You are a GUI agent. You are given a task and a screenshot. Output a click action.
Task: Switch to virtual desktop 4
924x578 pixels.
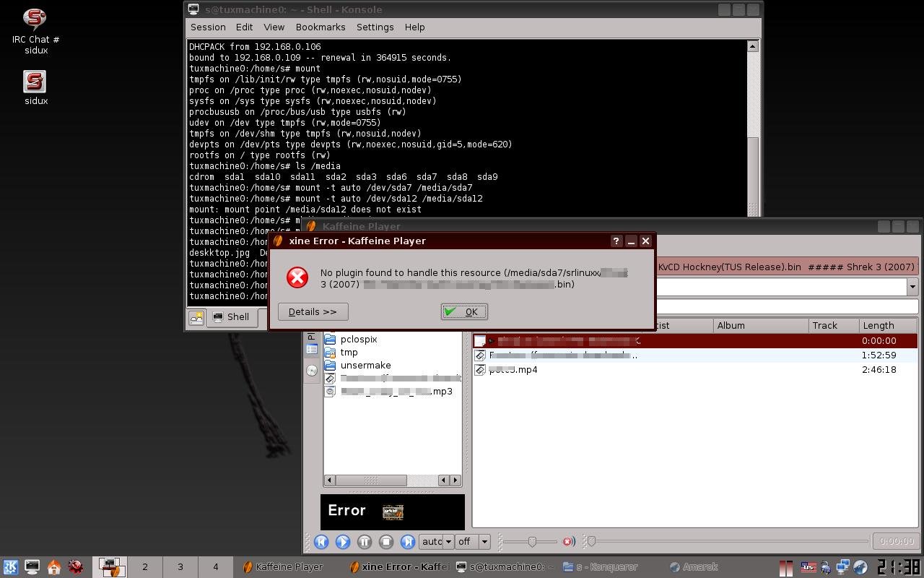tap(215, 567)
